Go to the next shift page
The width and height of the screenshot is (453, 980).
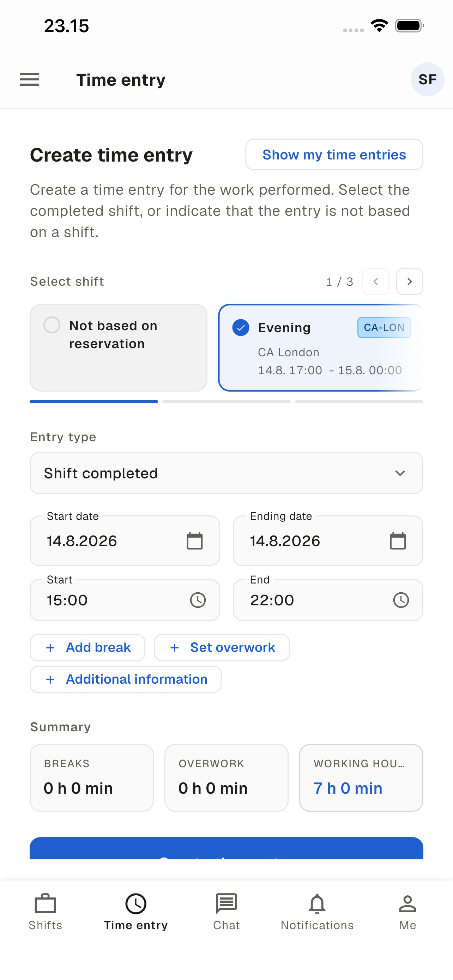click(x=409, y=282)
